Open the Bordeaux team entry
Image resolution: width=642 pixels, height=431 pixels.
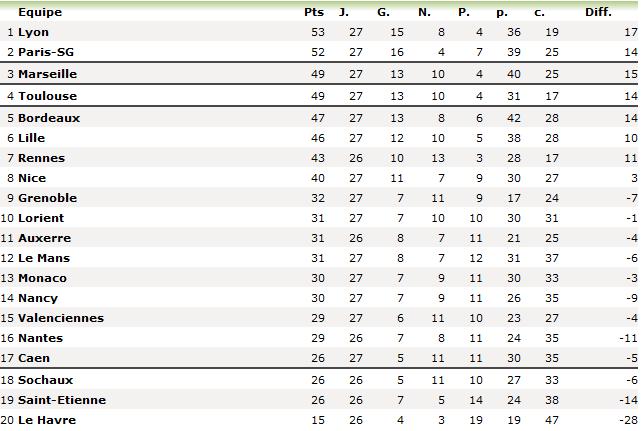[x=49, y=118]
